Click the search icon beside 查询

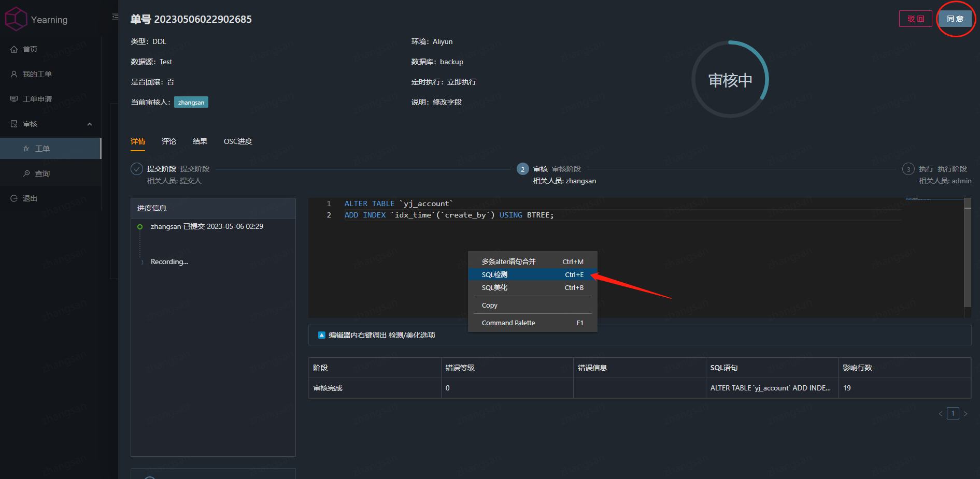[26, 173]
